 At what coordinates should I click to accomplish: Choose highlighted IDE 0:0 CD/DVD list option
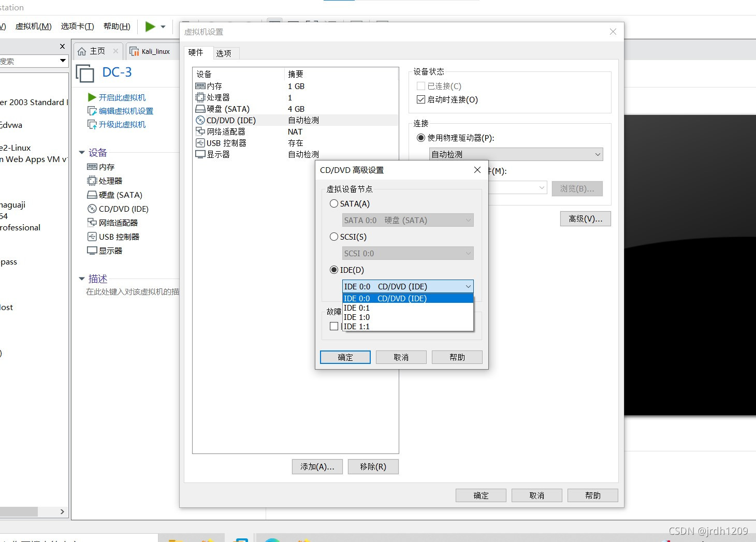(408, 298)
